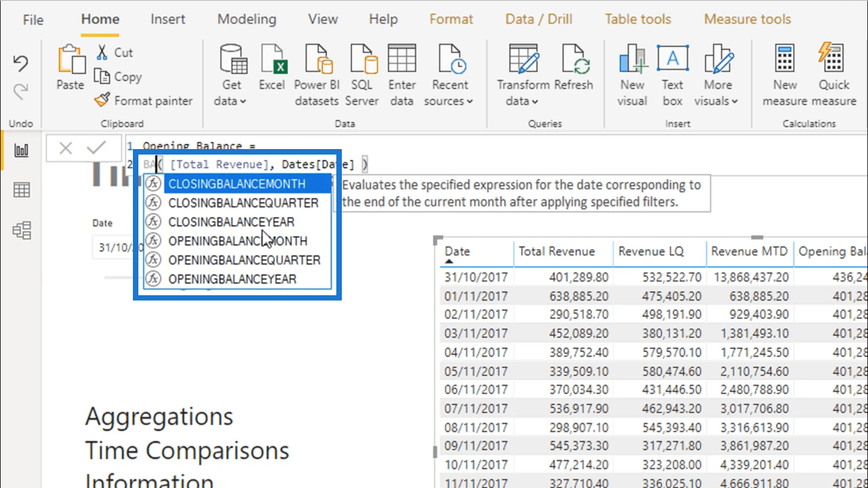
Task: Connect to SQL Server
Action: point(362,76)
